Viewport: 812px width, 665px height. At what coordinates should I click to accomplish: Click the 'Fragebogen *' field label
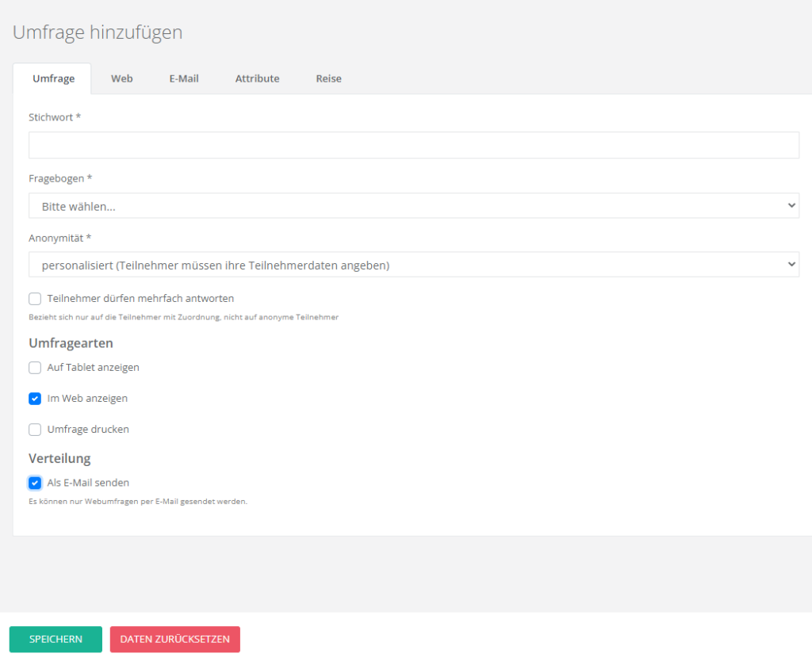tap(60, 178)
